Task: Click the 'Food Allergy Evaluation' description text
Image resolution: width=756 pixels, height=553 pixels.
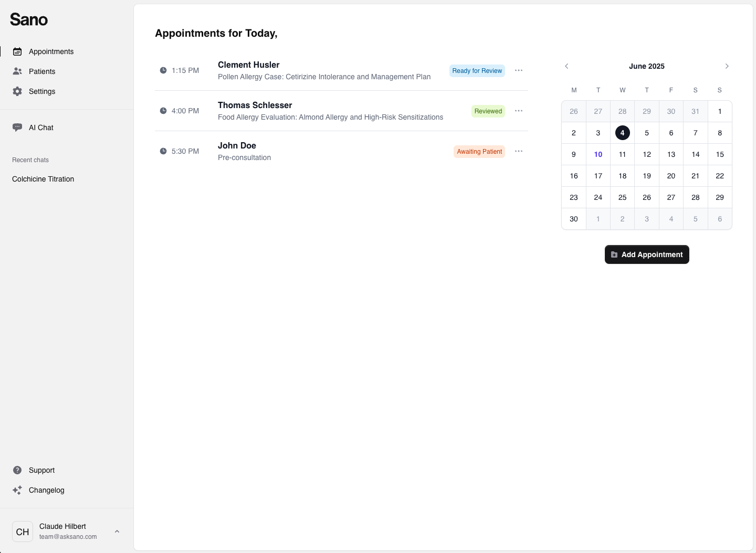Action: (331, 117)
